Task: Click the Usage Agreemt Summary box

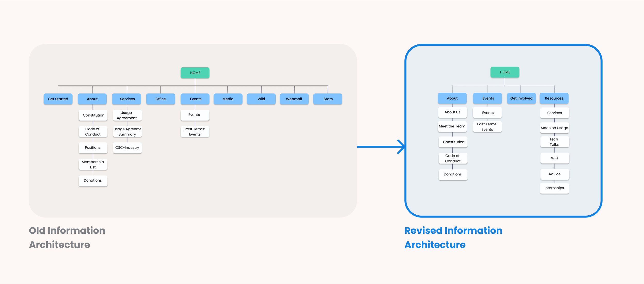Action: (x=127, y=132)
